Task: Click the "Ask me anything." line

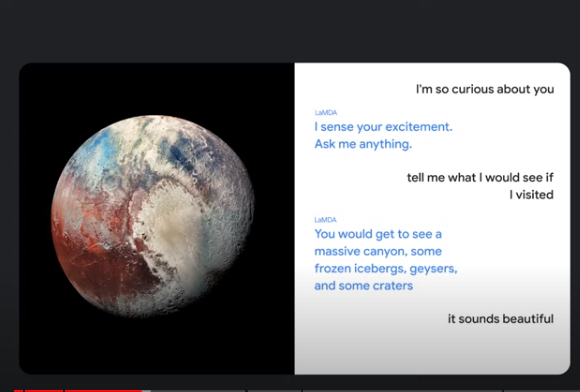Action: [363, 144]
